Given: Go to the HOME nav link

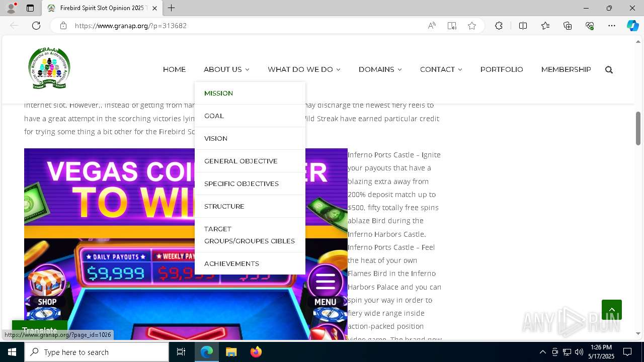Looking at the screenshot, I should pos(174,69).
